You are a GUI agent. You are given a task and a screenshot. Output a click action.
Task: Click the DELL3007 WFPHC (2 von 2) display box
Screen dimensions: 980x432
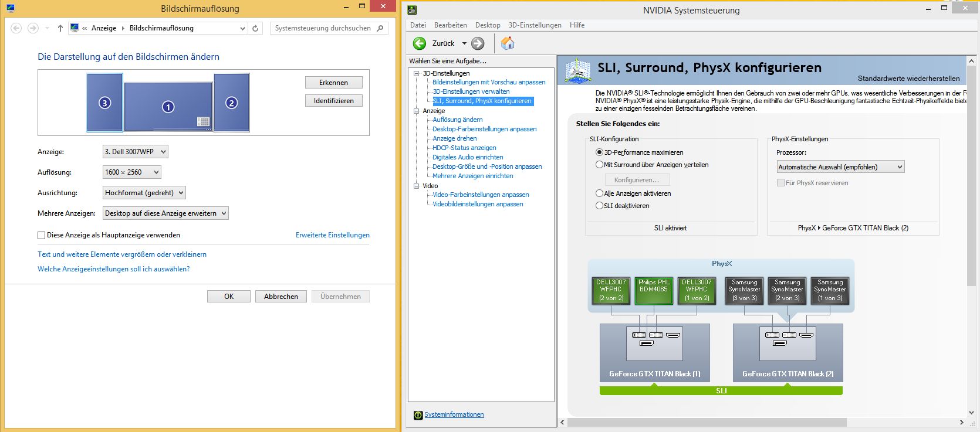click(611, 290)
